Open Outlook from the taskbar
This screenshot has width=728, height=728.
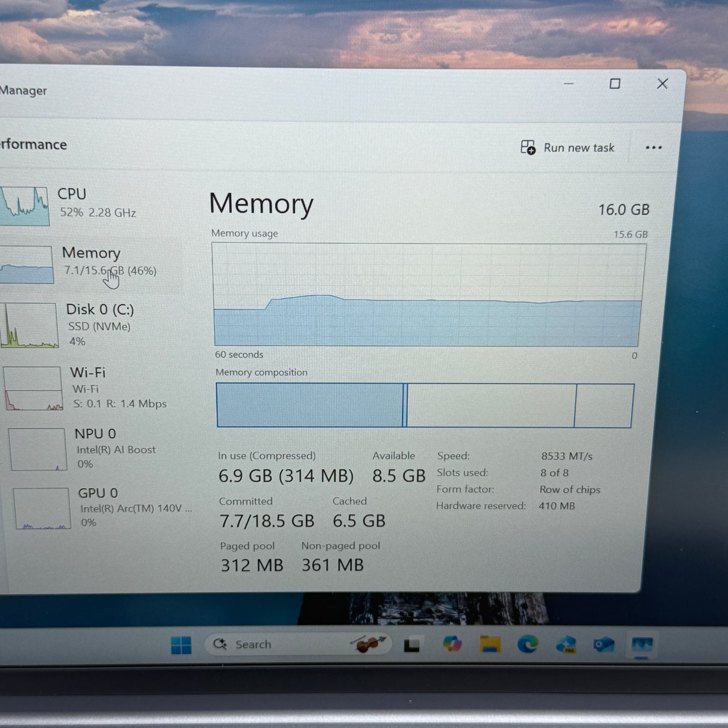603,644
